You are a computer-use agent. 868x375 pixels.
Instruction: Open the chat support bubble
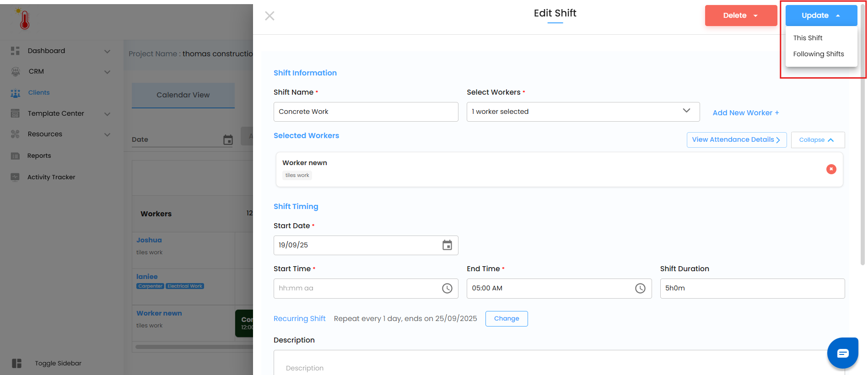[842, 353]
